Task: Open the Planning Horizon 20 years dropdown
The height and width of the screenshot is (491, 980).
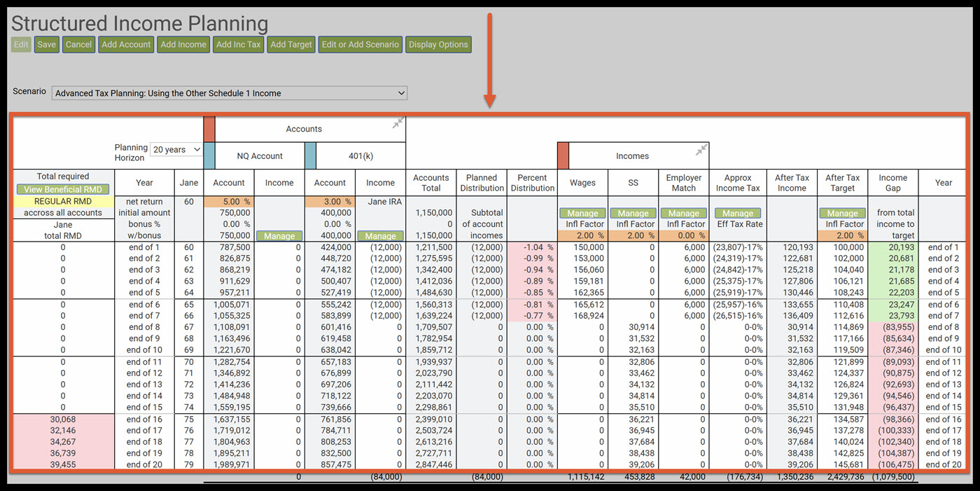Action: click(176, 149)
